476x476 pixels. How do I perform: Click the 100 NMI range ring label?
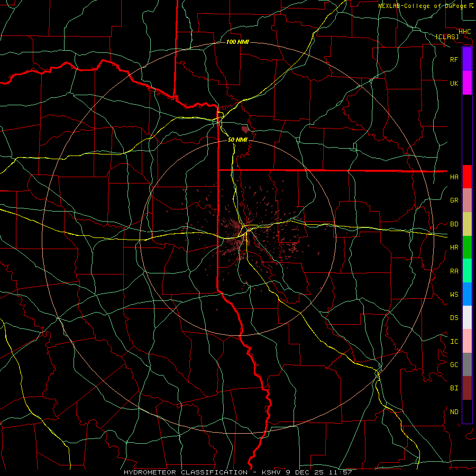point(237,42)
